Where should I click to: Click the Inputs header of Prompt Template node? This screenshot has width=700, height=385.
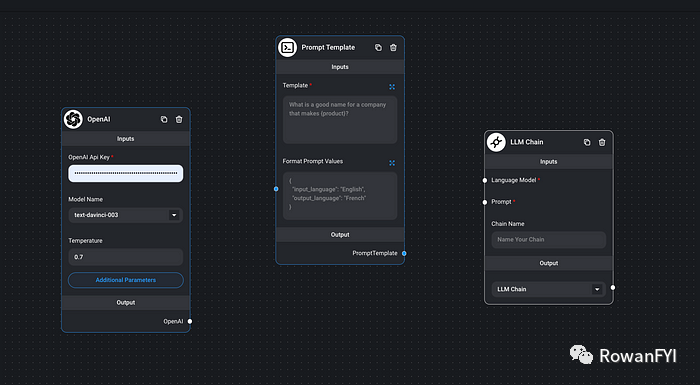pyautogui.click(x=340, y=67)
